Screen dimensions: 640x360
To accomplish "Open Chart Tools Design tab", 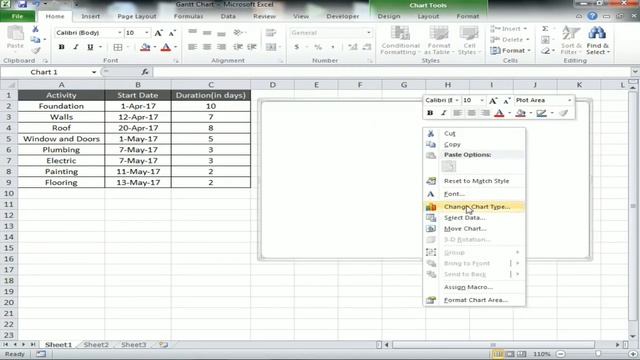I will [389, 16].
